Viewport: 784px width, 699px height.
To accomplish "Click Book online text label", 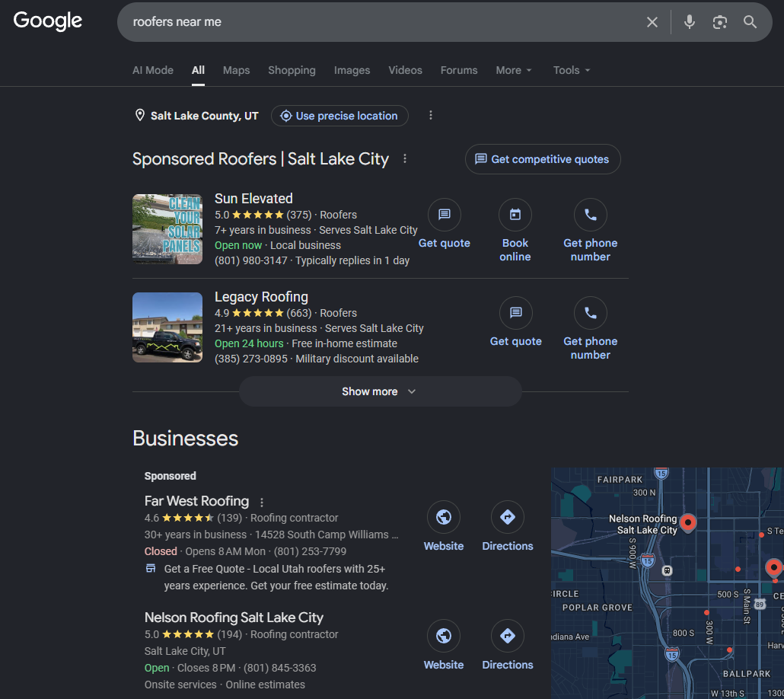I will point(515,250).
